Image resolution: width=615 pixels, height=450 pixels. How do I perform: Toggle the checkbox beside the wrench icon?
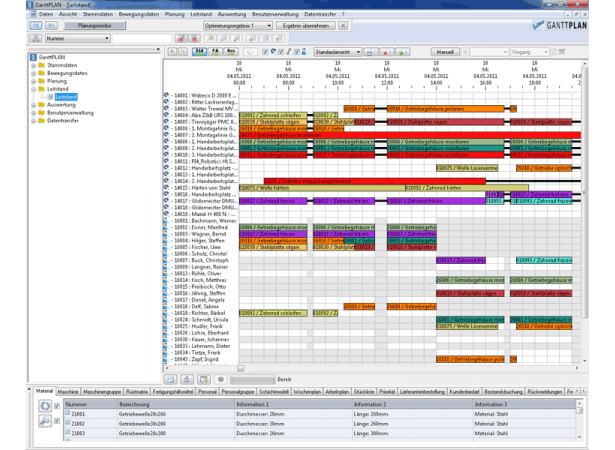(281, 52)
